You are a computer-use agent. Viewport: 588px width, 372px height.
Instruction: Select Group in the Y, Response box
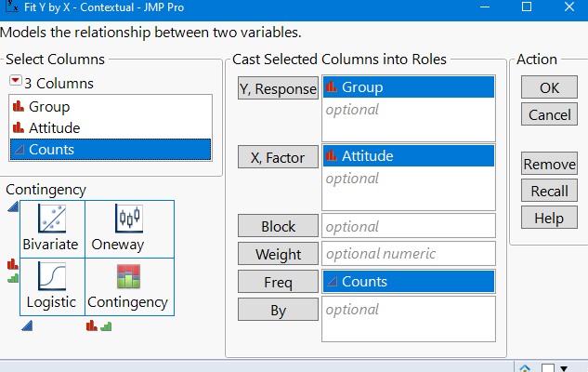click(409, 87)
